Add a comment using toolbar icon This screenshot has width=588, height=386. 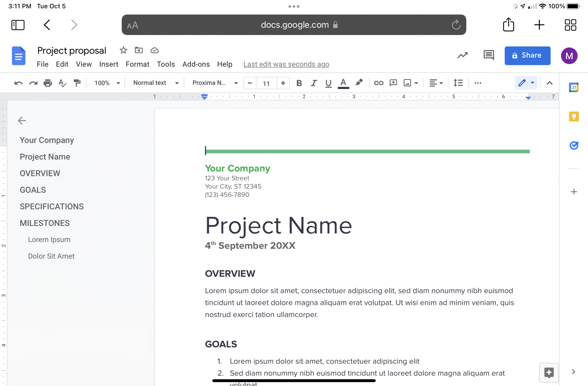[x=393, y=83]
